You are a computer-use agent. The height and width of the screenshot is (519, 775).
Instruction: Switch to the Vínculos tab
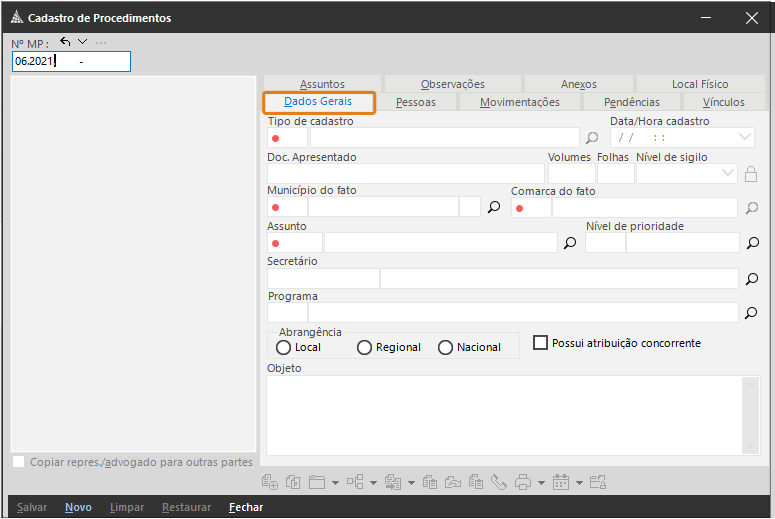tap(724, 102)
